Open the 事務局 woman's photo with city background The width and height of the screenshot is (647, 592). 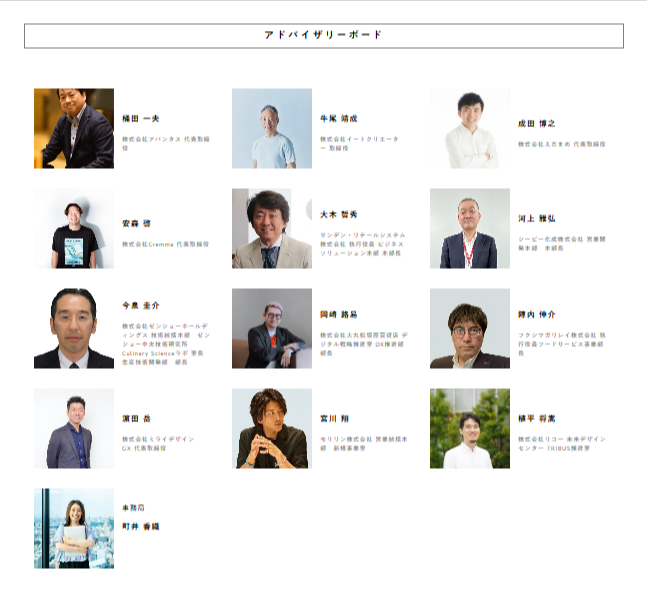[74, 528]
